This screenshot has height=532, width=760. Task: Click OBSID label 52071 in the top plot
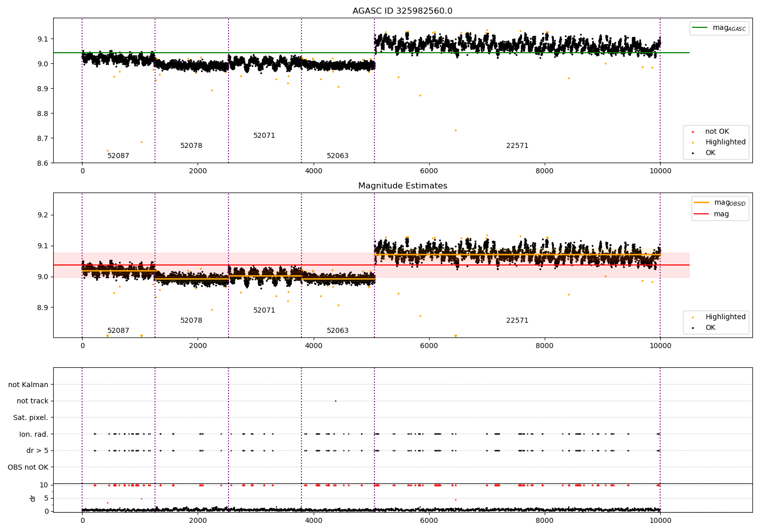tap(264, 136)
